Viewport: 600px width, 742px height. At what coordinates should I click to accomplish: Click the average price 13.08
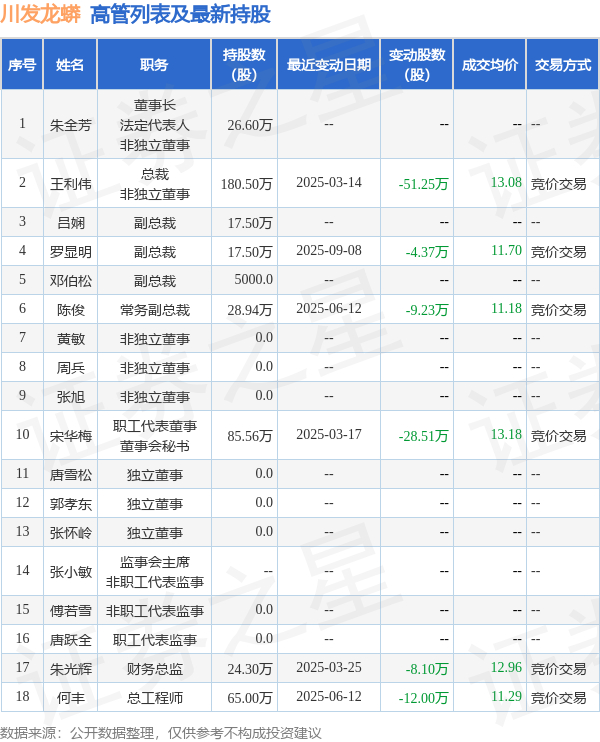tap(506, 183)
